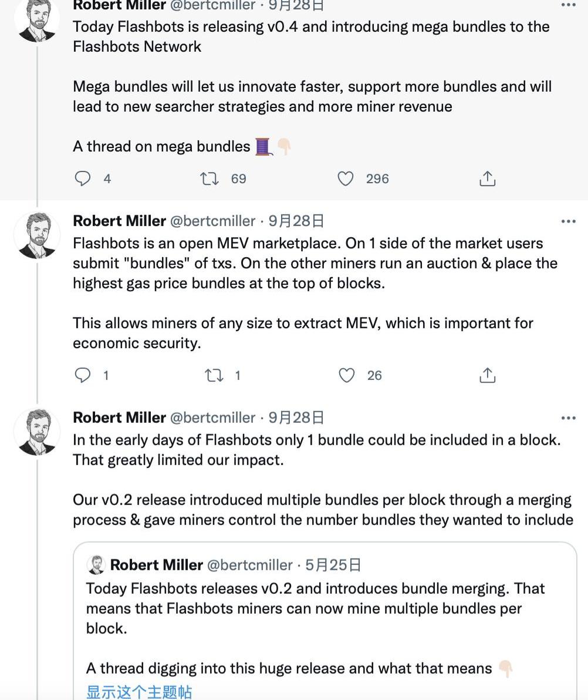588x700 pixels.
Task: Open the quoted tweet's 5月25日 timestamp
Action: click(333, 565)
